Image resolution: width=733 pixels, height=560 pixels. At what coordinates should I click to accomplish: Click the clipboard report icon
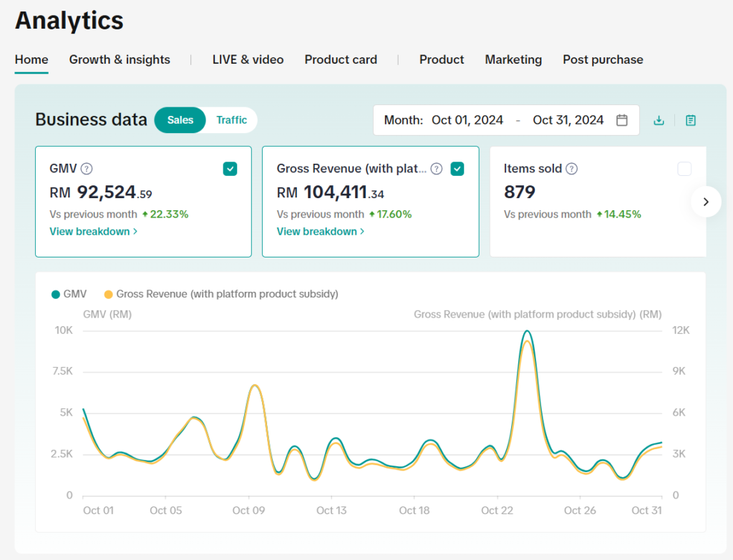690,120
